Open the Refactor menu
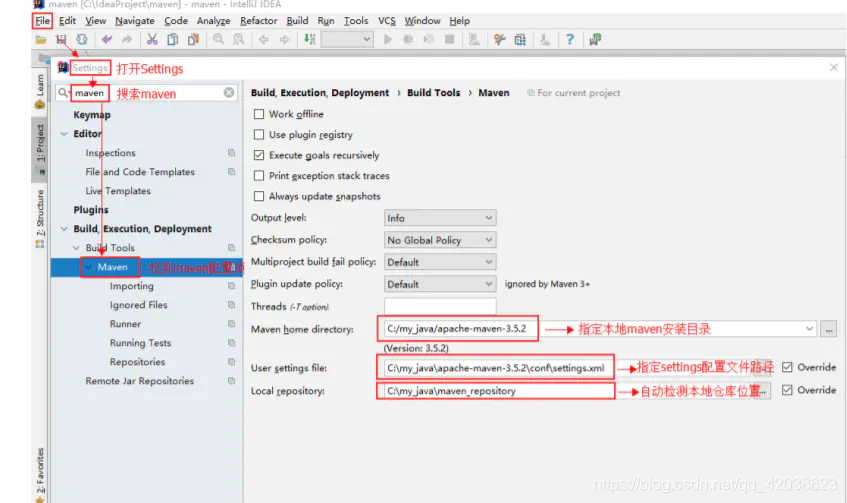This screenshot has width=847, height=503. pyautogui.click(x=258, y=21)
